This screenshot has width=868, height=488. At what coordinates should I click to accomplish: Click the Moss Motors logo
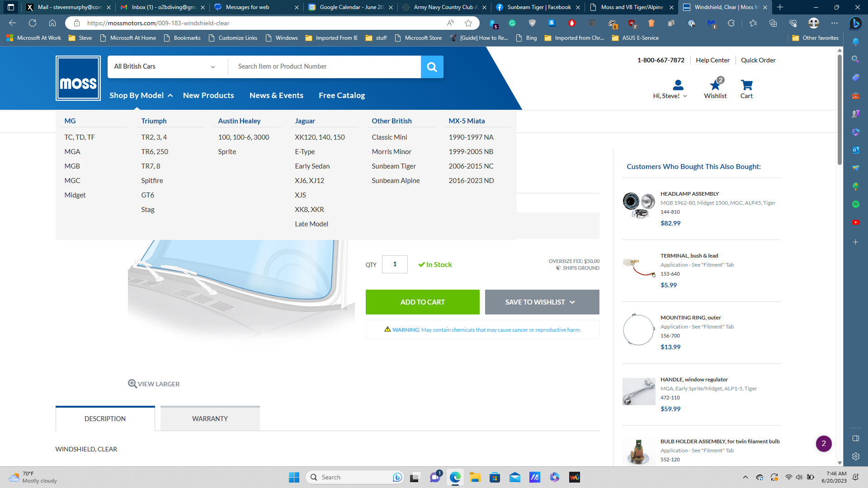(x=78, y=78)
